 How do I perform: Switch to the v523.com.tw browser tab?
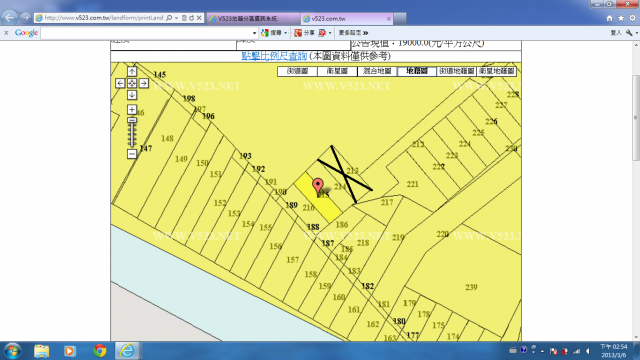click(347, 19)
